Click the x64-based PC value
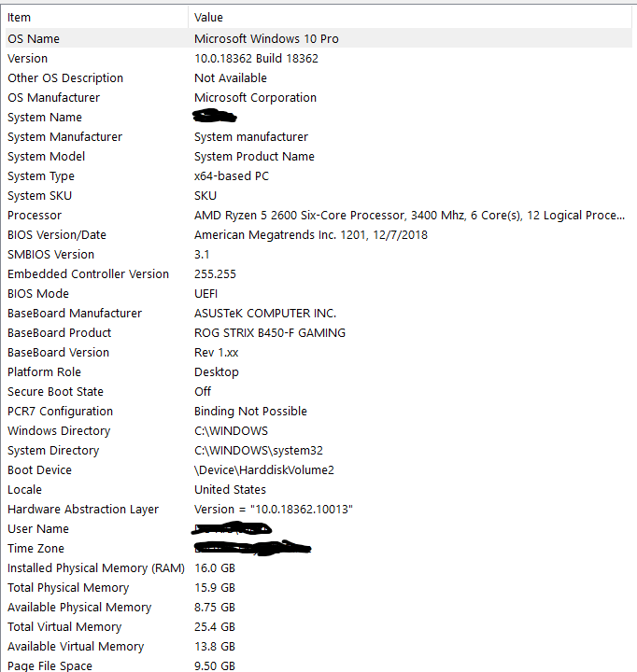Viewport: 637px width, 672px height. (x=232, y=176)
